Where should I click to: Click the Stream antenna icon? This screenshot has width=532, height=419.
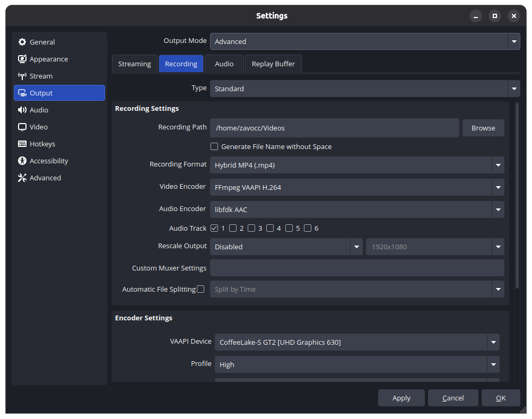(x=22, y=76)
